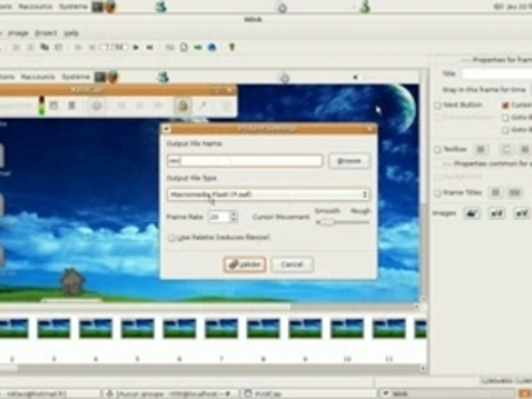
Task: Toggle the checked Cursor checkbox
Action: (505, 105)
